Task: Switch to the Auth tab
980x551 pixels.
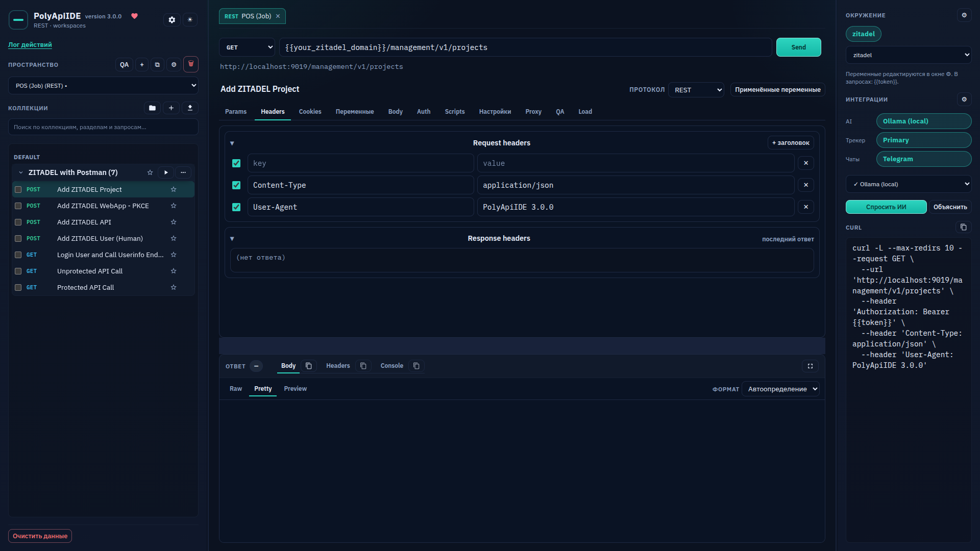Action: coord(424,112)
